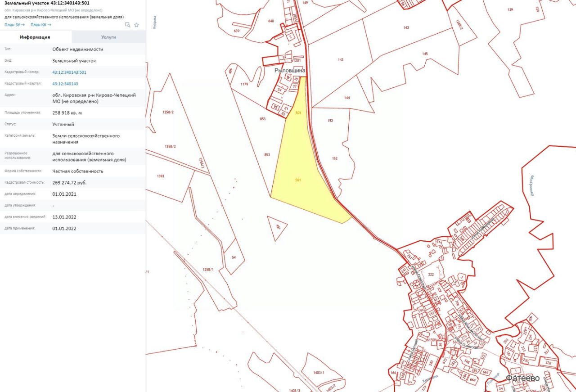Viewport: 576px width, 392px height.
Task: Click parcel 640 on the map
Action: pyautogui.click(x=270, y=21)
